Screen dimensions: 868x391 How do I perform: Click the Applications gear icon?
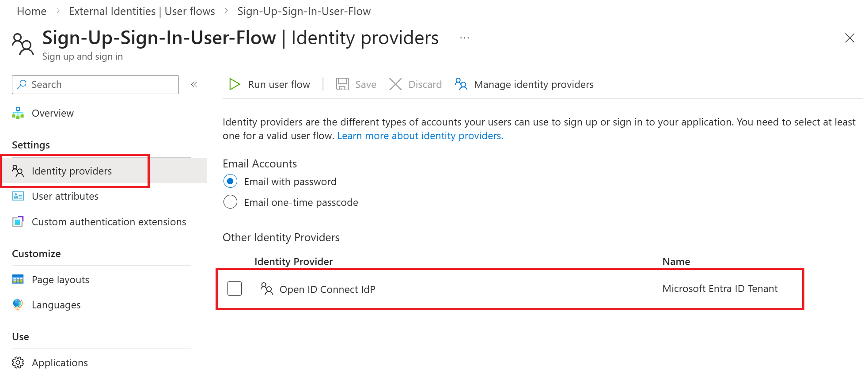coord(18,363)
